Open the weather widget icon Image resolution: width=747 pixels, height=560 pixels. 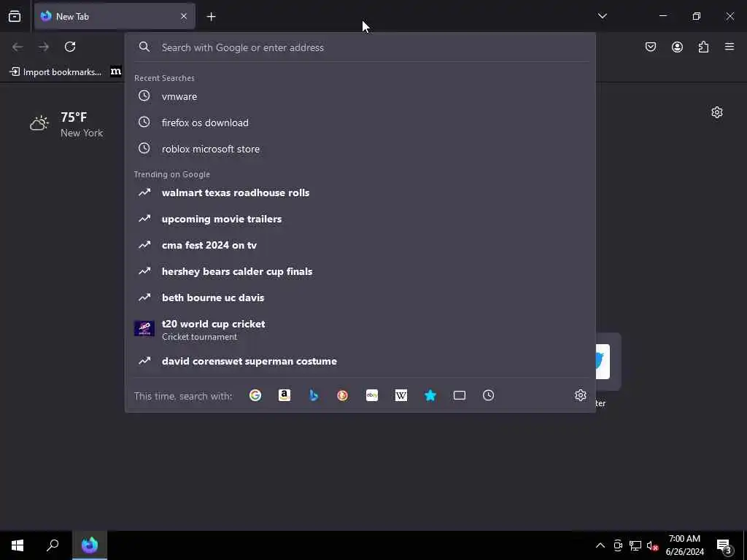39,123
